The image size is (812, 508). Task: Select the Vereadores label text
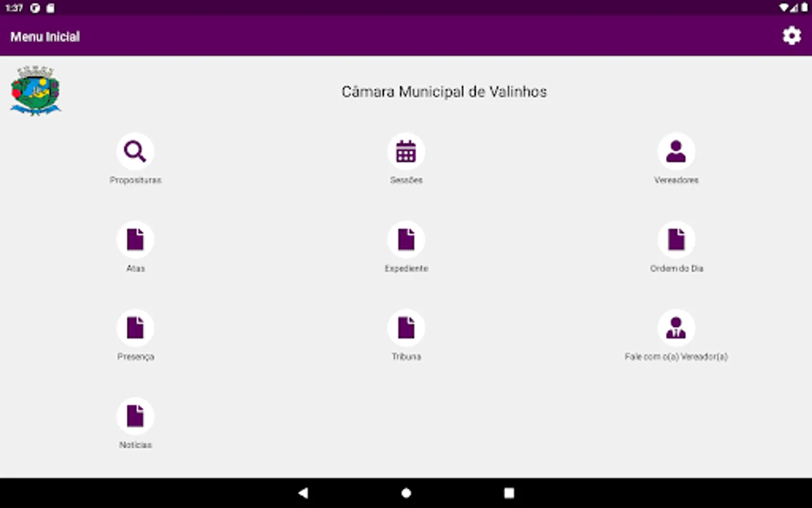[x=676, y=180]
